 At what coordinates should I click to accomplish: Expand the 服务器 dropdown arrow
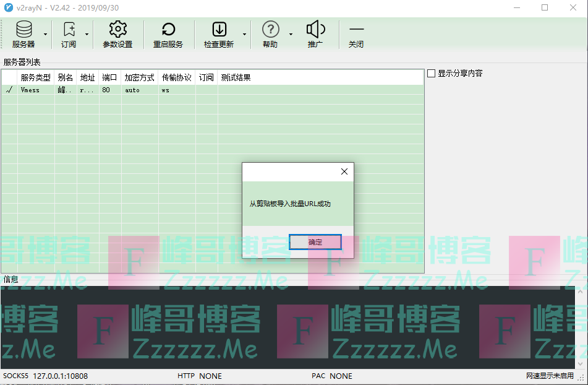45,34
